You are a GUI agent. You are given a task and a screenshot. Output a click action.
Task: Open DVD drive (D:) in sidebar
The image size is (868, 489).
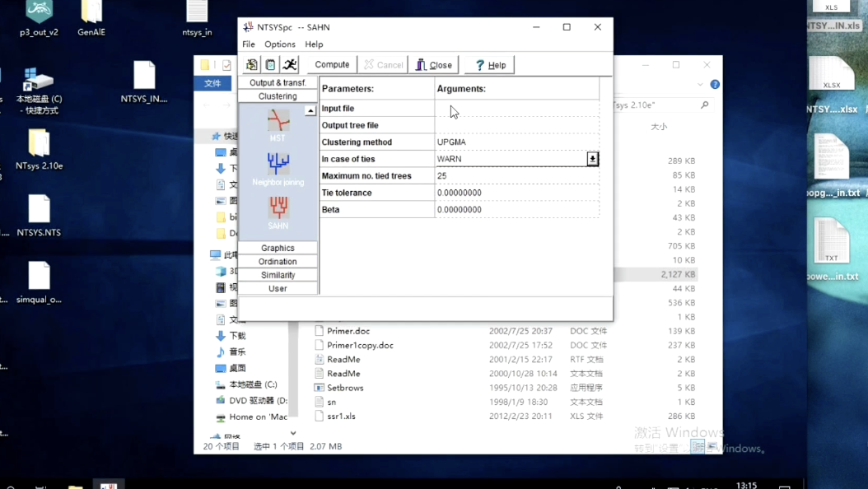click(258, 400)
